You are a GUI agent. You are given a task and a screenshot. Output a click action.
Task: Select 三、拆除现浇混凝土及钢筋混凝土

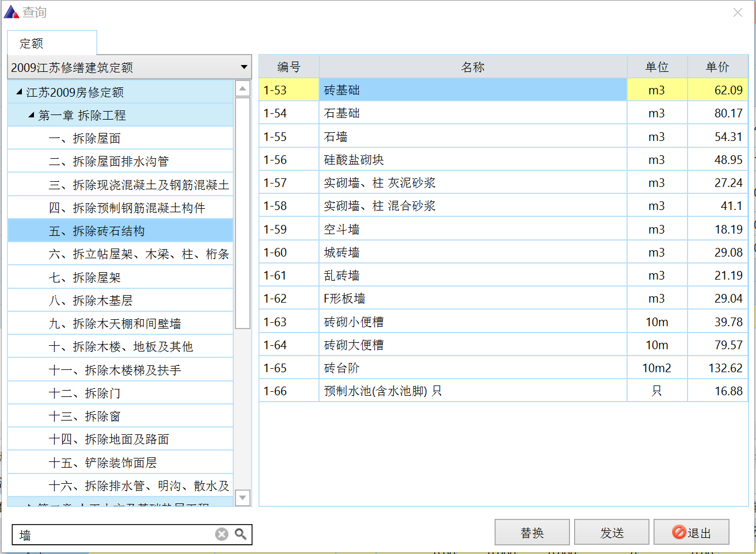[120, 185]
